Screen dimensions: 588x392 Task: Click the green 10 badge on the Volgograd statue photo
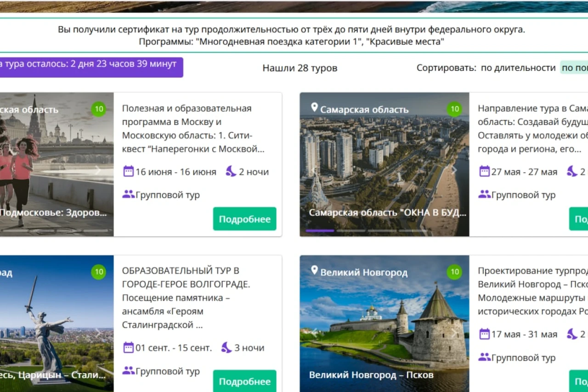click(99, 272)
